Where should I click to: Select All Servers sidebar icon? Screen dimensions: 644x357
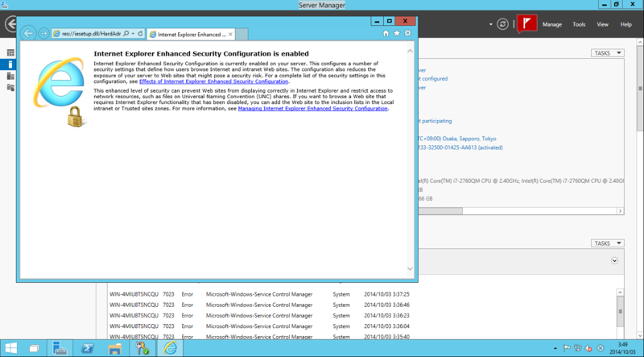(10, 76)
